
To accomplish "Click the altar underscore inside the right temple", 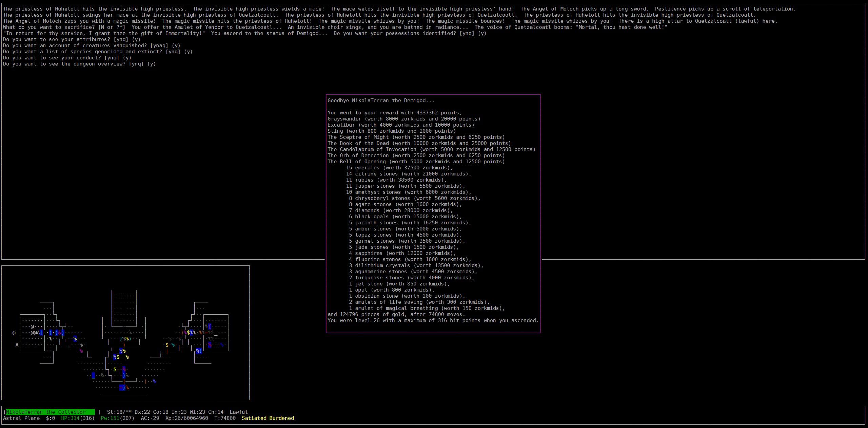I will click(x=216, y=334).
